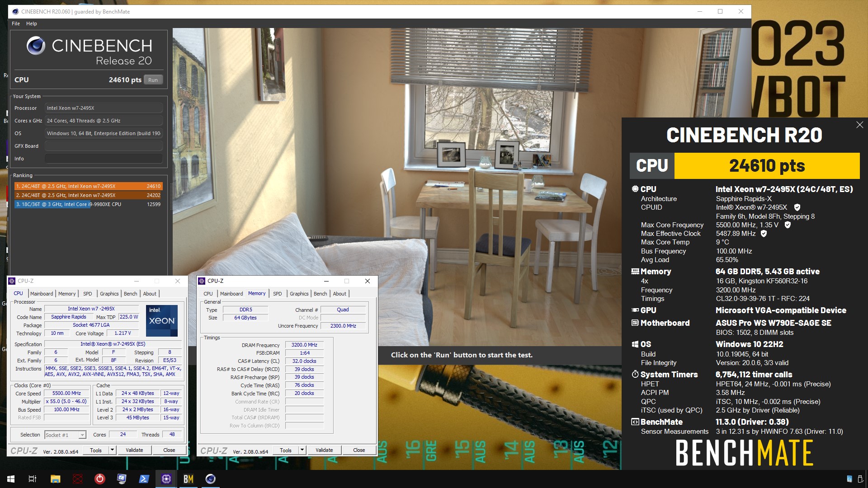Run the Cinebench CPU test
Screen dimensions: 868x488
[x=153, y=80]
